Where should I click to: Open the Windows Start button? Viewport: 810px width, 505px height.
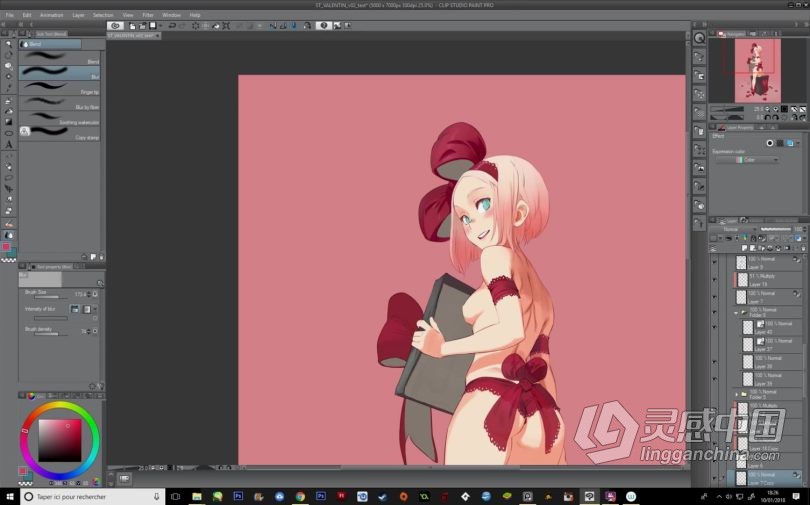click(x=10, y=497)
